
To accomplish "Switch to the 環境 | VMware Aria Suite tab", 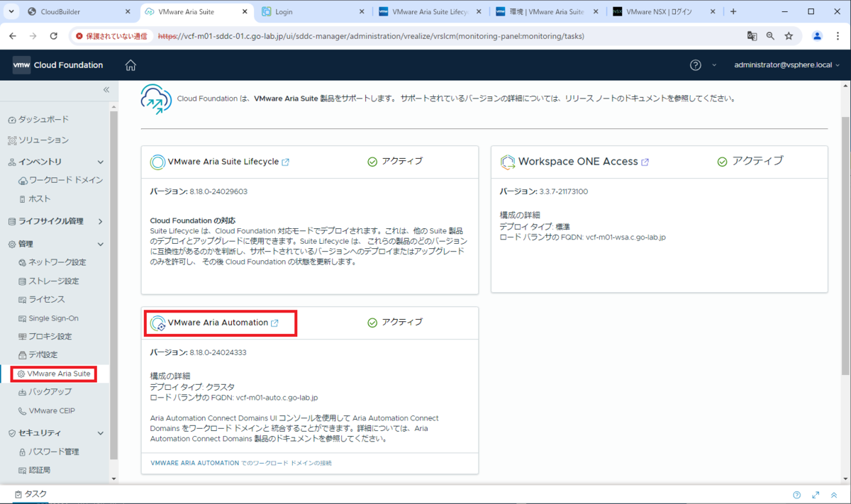I will [x=548, y=11].
